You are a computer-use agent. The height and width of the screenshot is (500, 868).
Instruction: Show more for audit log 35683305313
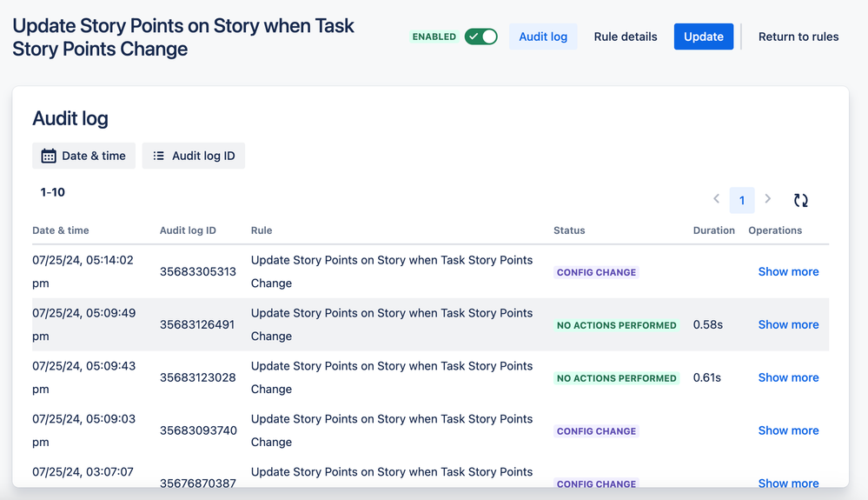click(788, 271)
